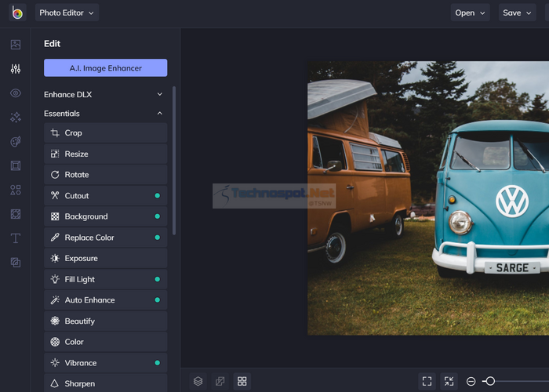
Task: Click the flatten layers icon in bottom toolbar
Action: point(220,381)
